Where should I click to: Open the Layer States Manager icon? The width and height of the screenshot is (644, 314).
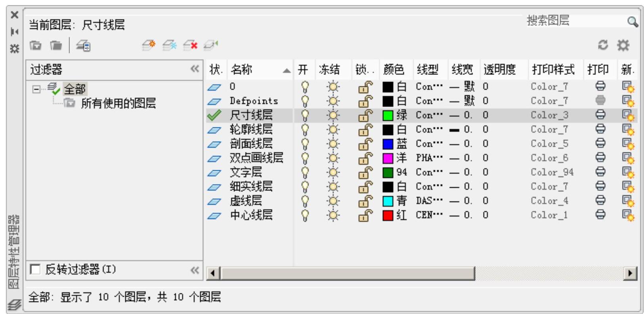tap(83, 46)
